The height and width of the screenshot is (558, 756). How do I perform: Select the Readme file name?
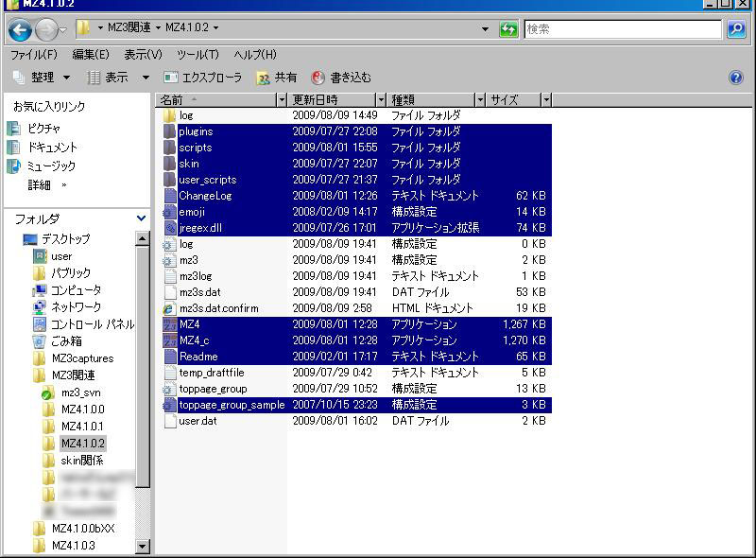point(198,357)
